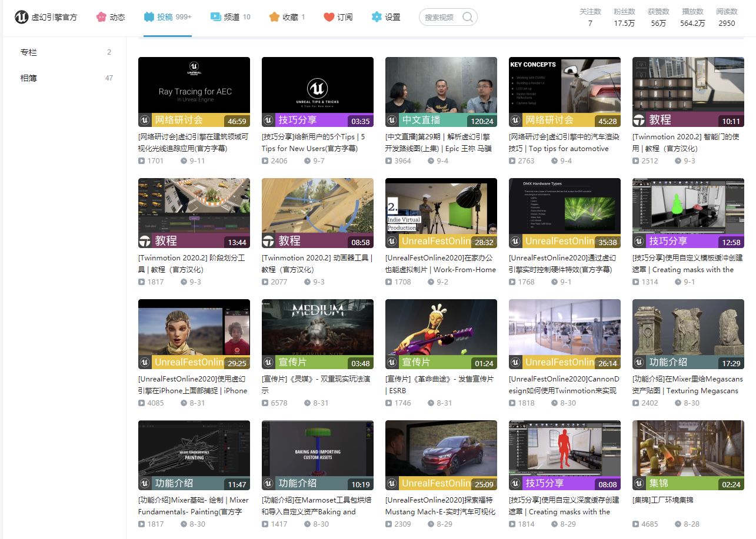
Task: Click the pink 动态 icon
Action: [101, 17]
